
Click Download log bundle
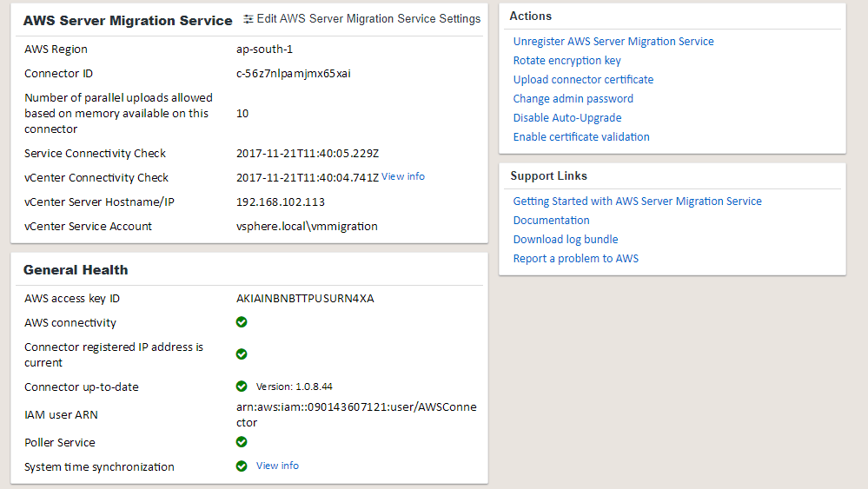tap(566, 240)
